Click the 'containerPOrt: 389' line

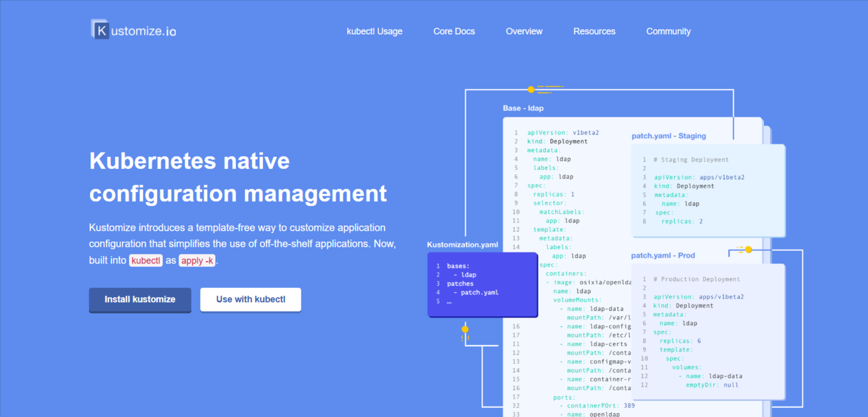tap(597, 405)
